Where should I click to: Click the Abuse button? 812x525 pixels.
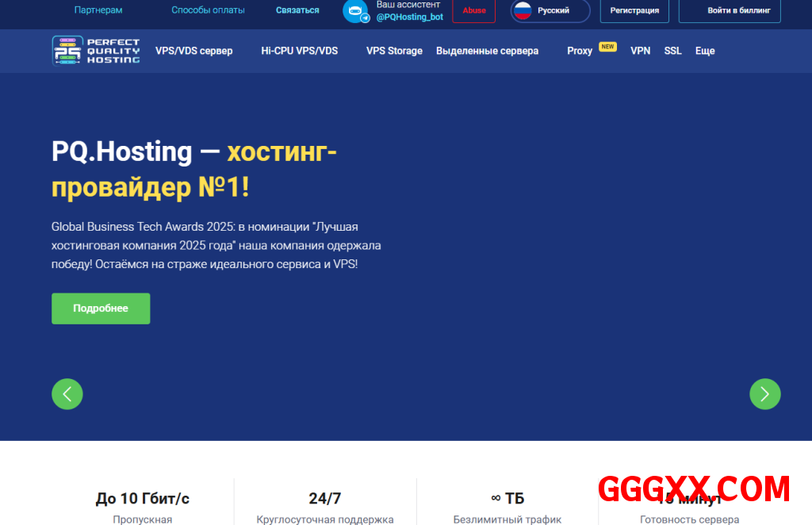coord(474,11)
